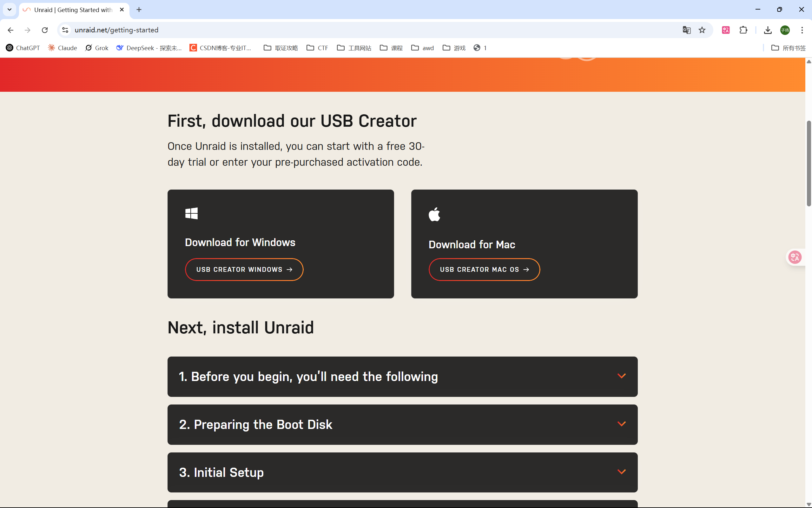812x508 pixels.
Task: Click chevron on 'Before you begin' row
Action: pyautogui.click(x=622, y=376)
